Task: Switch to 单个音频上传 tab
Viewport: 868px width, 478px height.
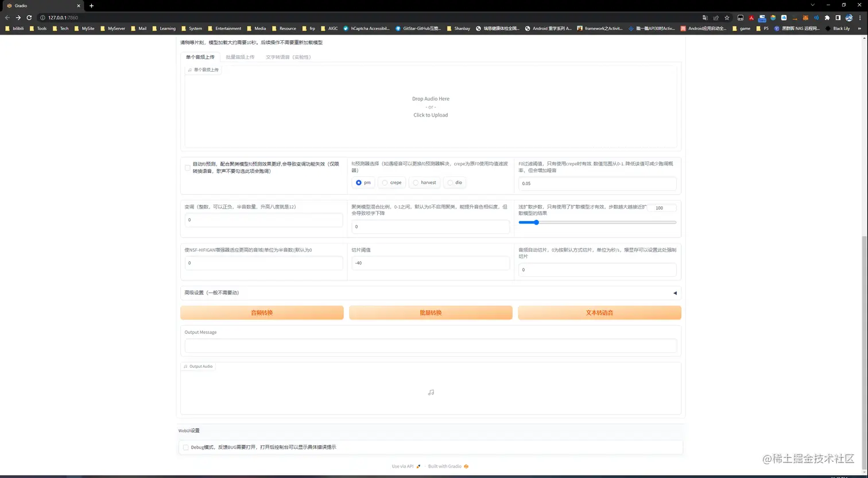Action: click(200, 57)
